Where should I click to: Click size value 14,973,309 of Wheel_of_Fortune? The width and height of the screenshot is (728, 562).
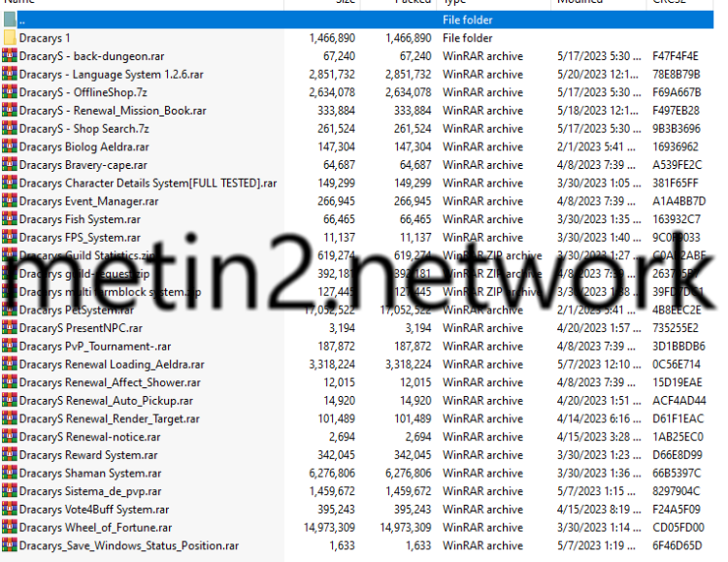pos(329,528)
